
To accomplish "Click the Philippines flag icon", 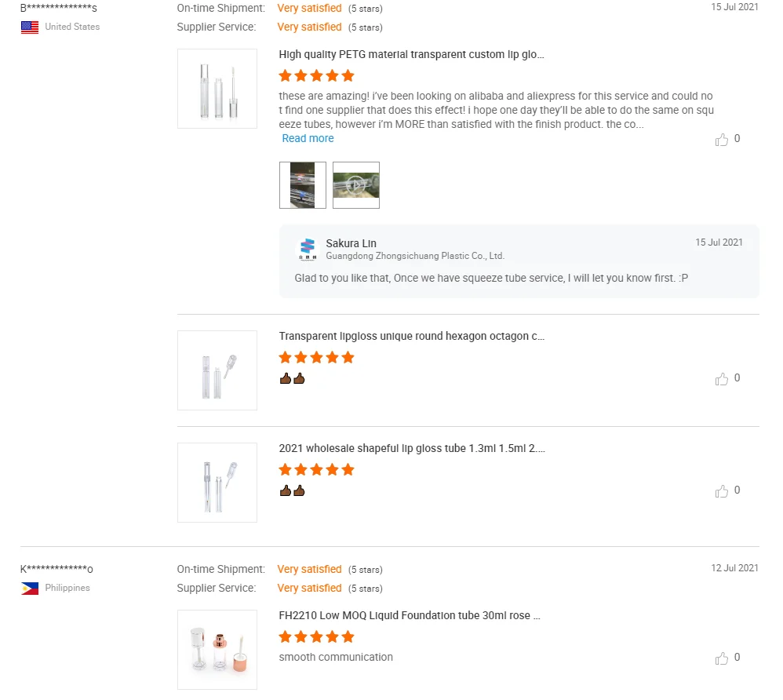I will [x=30, y=588].
